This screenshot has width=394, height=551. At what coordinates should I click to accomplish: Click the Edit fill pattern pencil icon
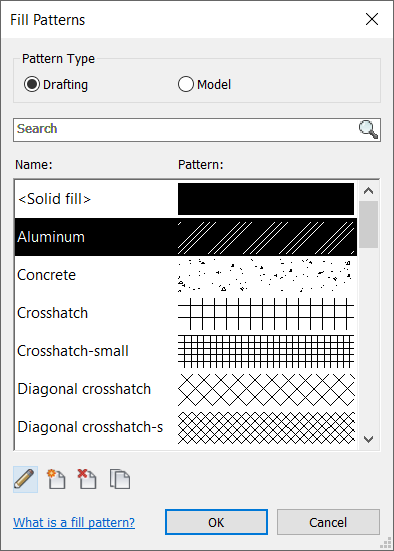coord(25,479)
